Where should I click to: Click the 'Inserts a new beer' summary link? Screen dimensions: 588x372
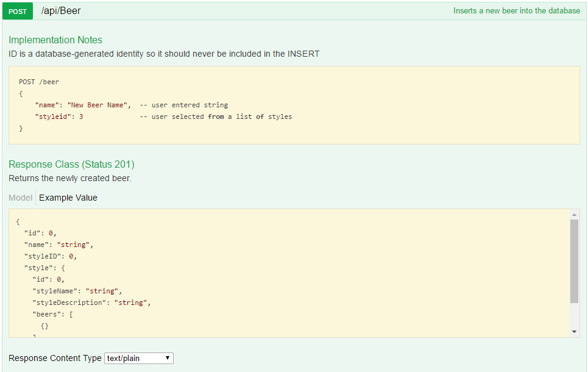pos(516,11)
